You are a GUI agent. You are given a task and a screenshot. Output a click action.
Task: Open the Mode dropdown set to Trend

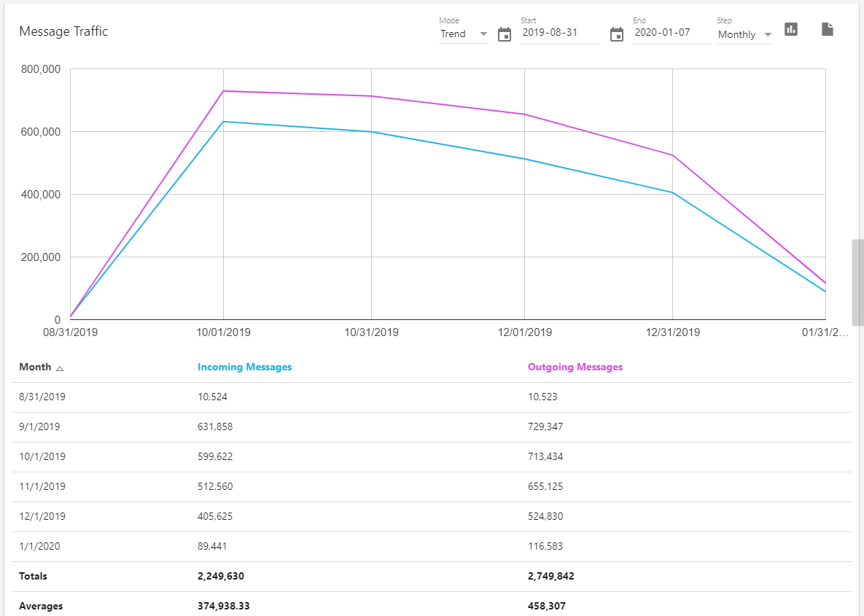click(x=464, y=34)
